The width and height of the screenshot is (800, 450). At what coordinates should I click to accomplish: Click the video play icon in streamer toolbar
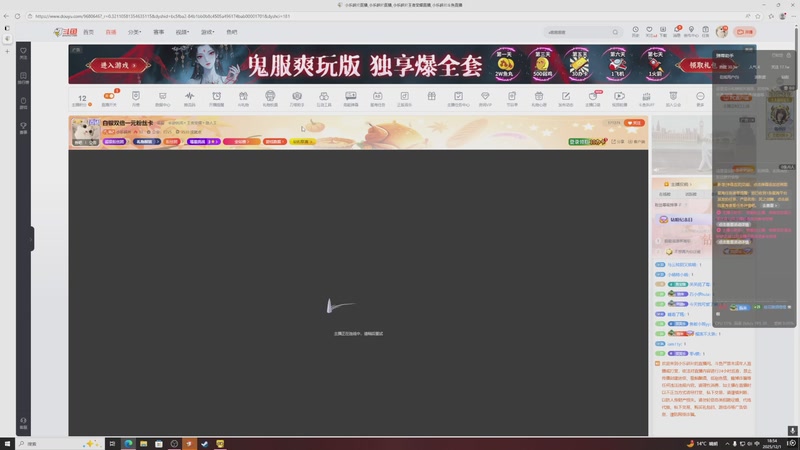tap(619, 96)
